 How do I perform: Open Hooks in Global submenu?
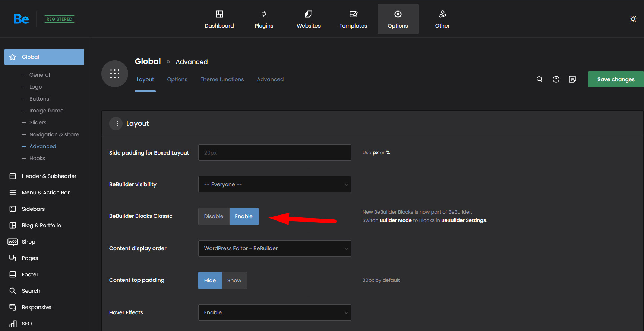pyautogui.click(x=37, y=158)
